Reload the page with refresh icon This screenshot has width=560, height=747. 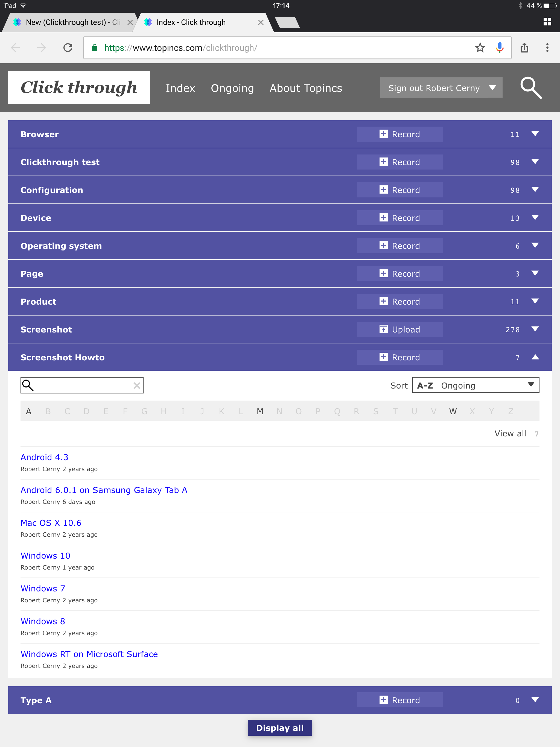pos(68,48)
